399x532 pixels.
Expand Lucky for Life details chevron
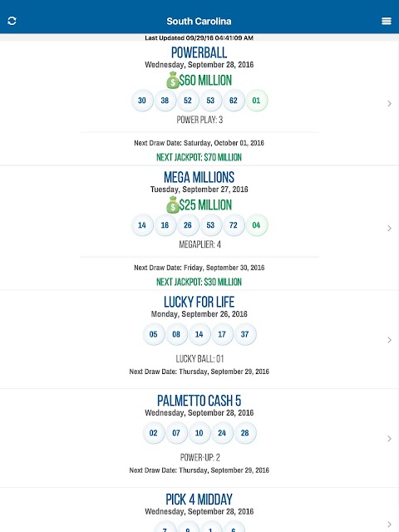[390, 340]
